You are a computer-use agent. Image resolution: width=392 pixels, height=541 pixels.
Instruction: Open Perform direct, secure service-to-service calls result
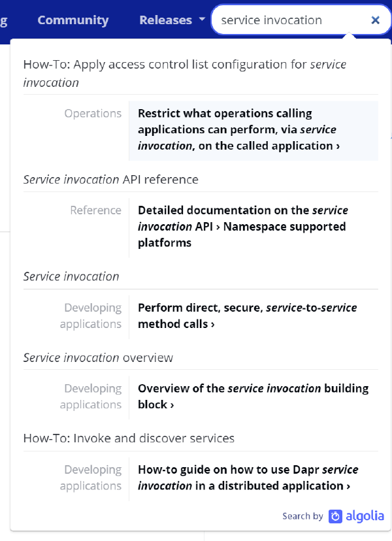[x=253, y=316]
